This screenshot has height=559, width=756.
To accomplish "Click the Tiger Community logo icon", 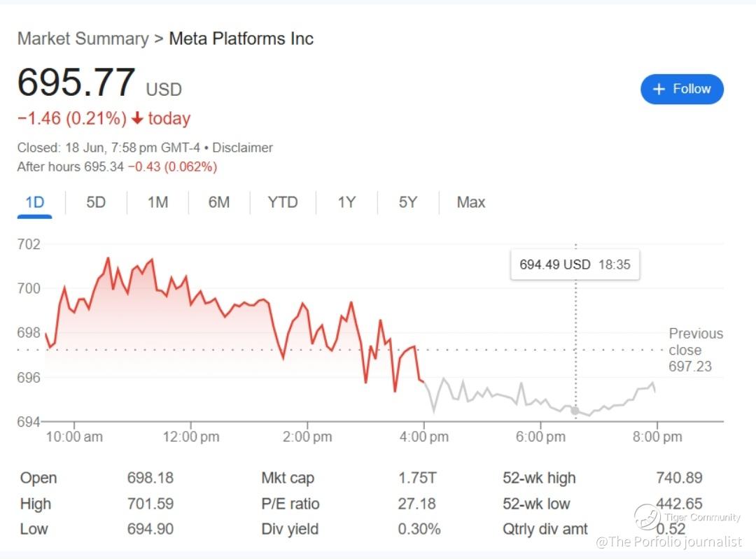I will [x=647, y=517].
